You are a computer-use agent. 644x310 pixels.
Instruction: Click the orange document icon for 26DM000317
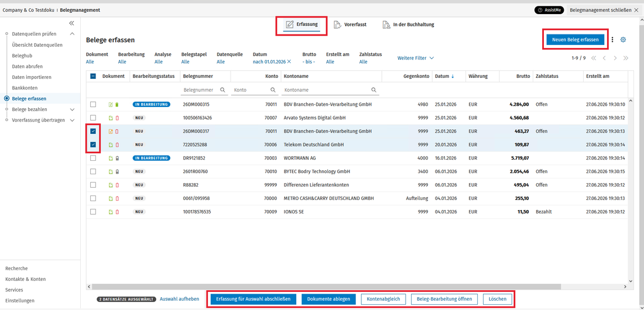(111, 132)
